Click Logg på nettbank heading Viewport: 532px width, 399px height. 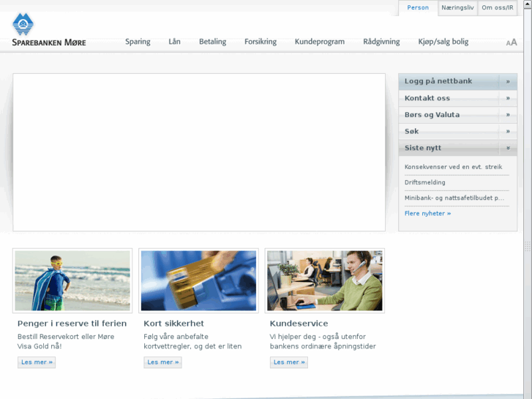click(x=438, y=81)
